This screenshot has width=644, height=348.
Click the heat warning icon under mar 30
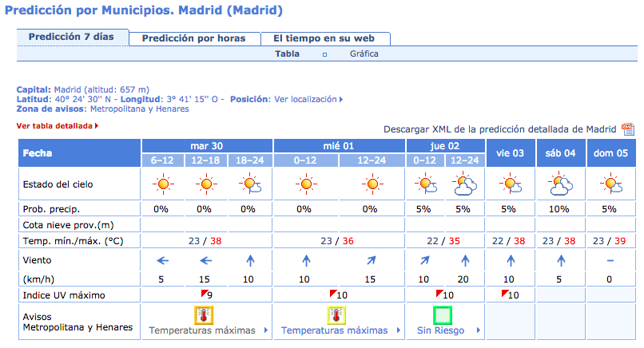coord(204,315)
